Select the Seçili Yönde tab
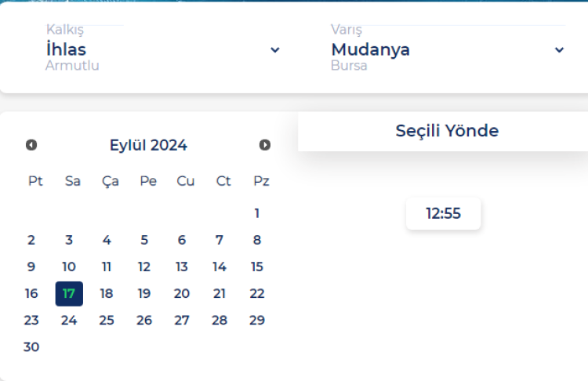Viewport: 588px width, 381px height. pyautogui.click(x=446, y=131)
